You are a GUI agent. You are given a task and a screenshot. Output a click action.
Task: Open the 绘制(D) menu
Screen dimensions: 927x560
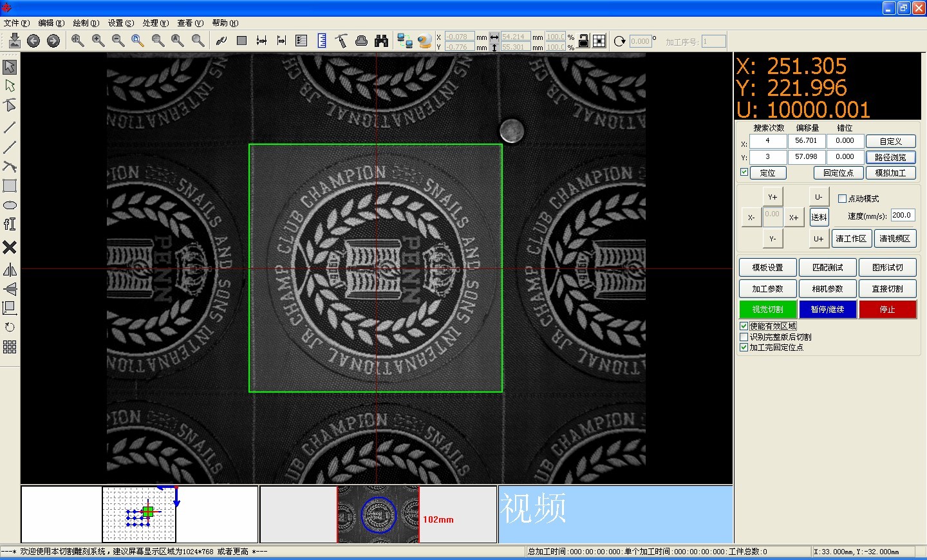(x=86, y=23)
